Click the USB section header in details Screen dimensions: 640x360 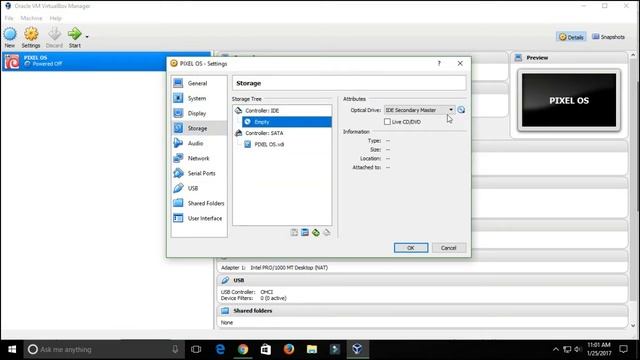click(x=422, y=280)
